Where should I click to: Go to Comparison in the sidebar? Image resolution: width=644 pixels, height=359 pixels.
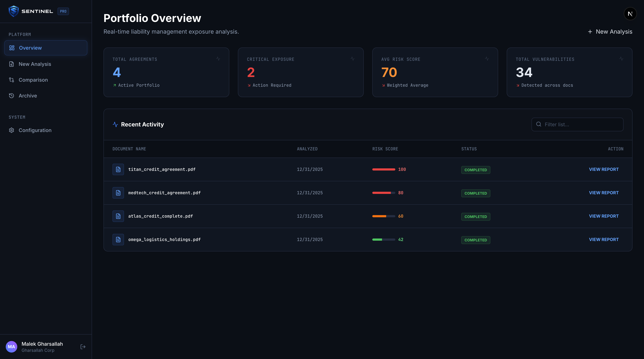(33, 80)
